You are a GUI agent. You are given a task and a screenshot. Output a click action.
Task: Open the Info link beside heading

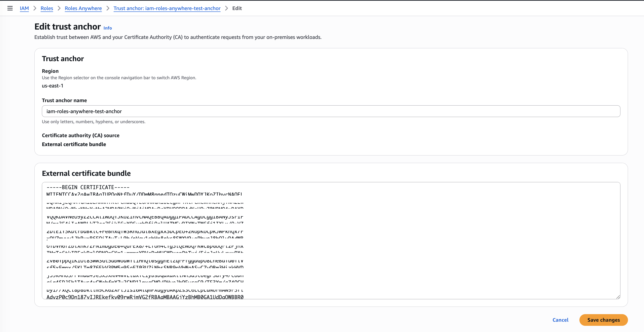pos(107,28)
